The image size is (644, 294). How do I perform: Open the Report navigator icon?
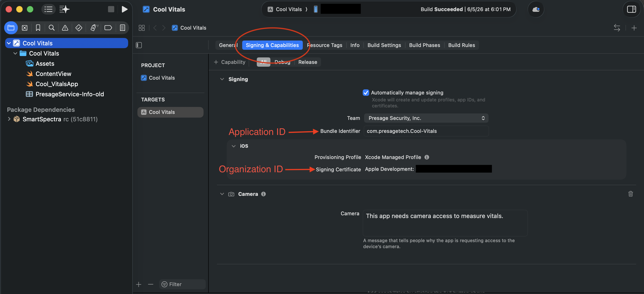click(123, 28)
